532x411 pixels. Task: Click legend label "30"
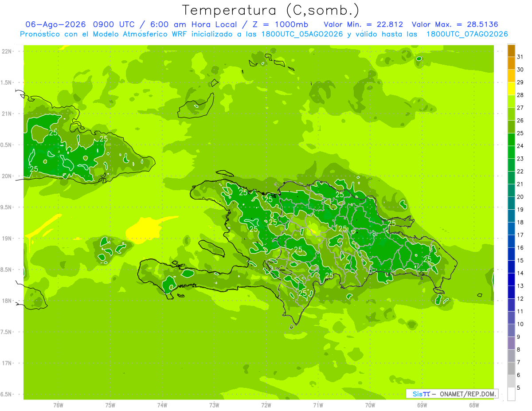point(520,70)
